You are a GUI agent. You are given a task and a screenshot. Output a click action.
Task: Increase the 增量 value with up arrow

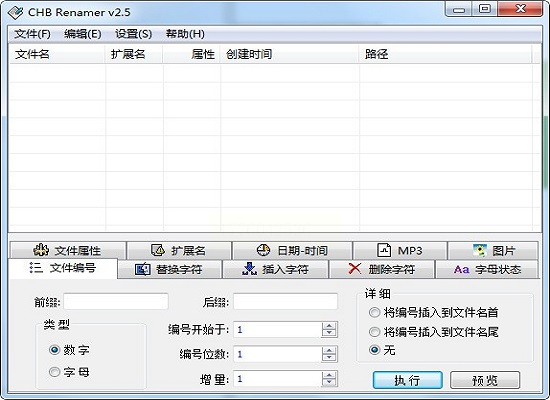tap(329, 375)
